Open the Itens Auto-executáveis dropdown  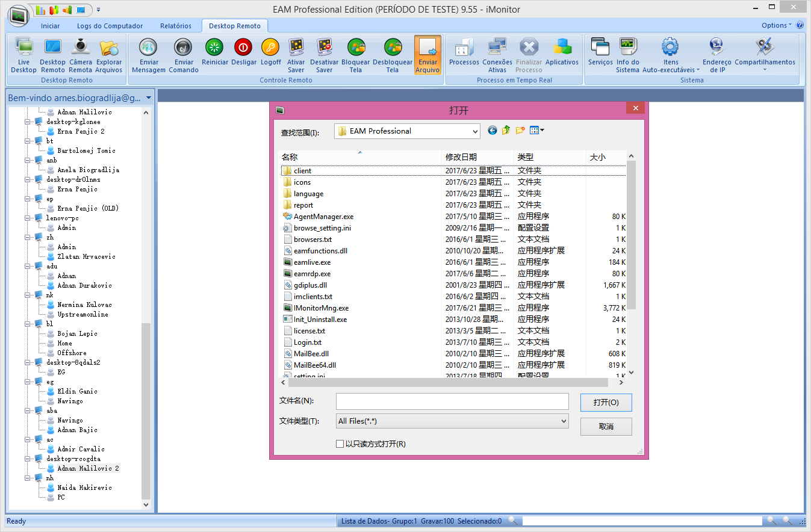click(670, 55)
